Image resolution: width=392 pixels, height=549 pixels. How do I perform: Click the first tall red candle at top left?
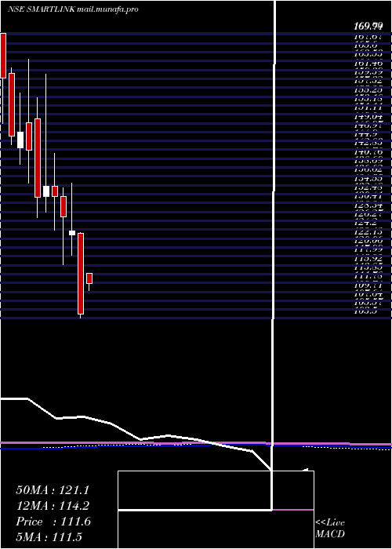point(3,56)
